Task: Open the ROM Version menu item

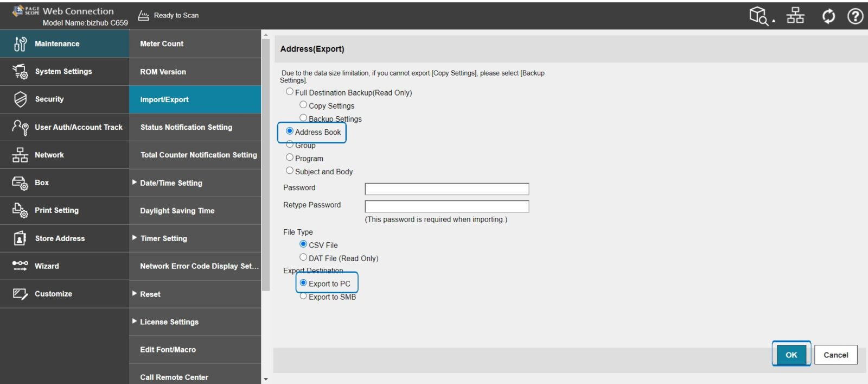Action: pos(163,72)
